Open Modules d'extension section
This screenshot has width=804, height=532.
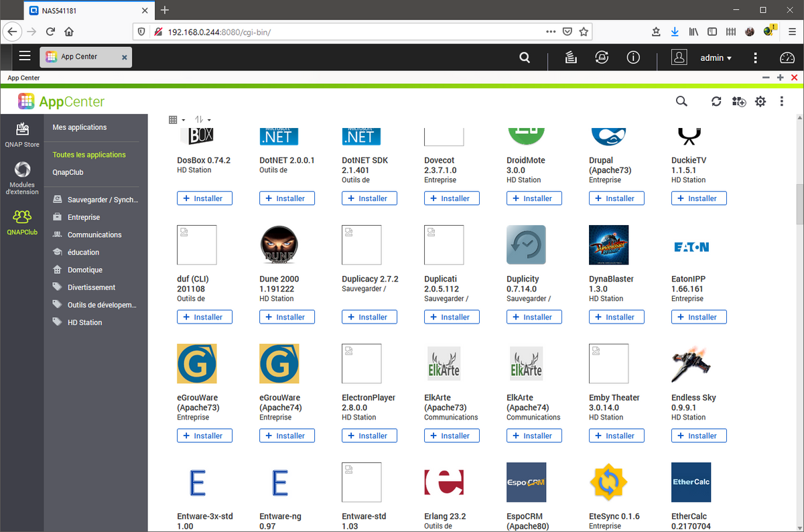(x=22, y=178)
